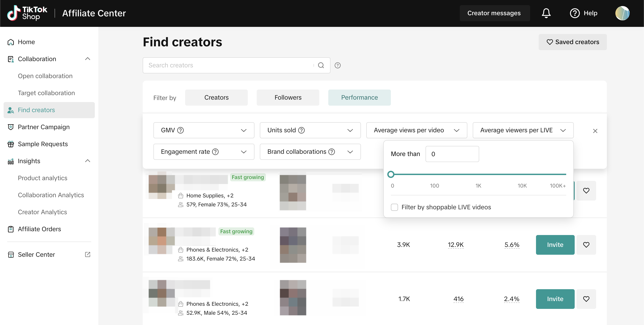Save the 183.6K follower creator with heart
Screen dimensions: 644x325
click(x=586, y=245)
